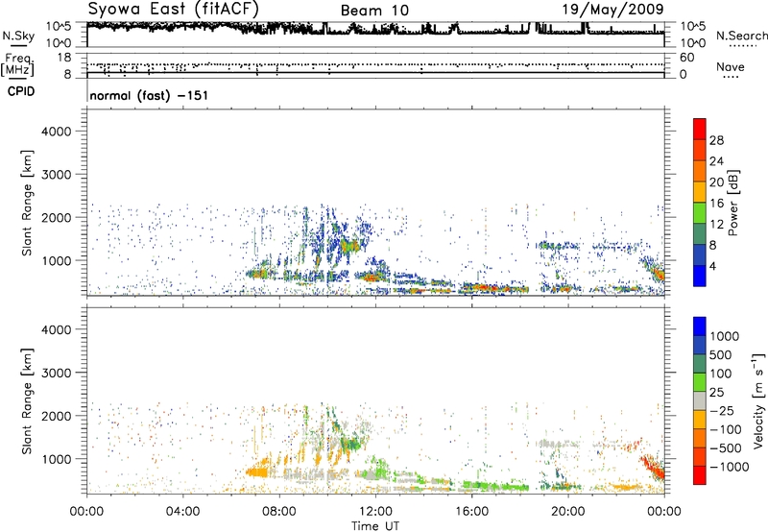Select the "18" frequency axis label
This screenshot has width=768, height=532.
pyautogui.click(x=63, y=58)
